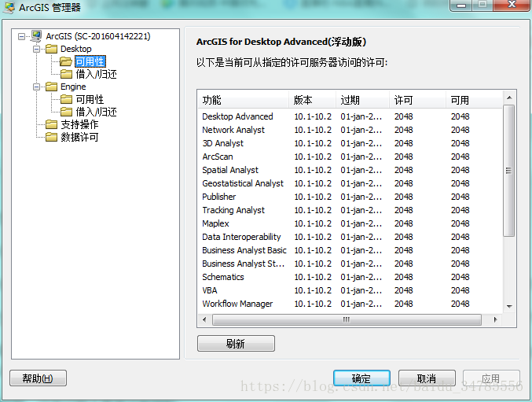Click the open folder icon beside Desktop 可用性
Screen dimensions: 532x402
(x=66, y=61)
